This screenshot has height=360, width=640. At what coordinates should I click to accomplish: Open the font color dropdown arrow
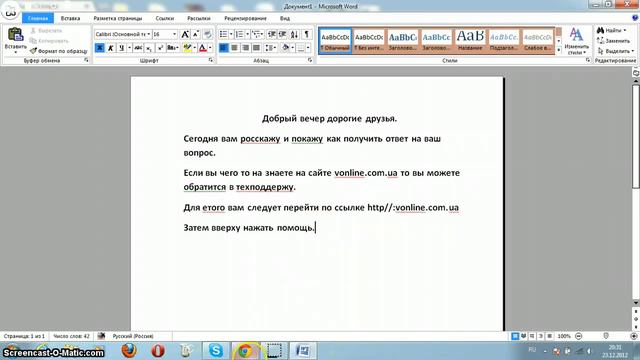click(x=210, y=48)
